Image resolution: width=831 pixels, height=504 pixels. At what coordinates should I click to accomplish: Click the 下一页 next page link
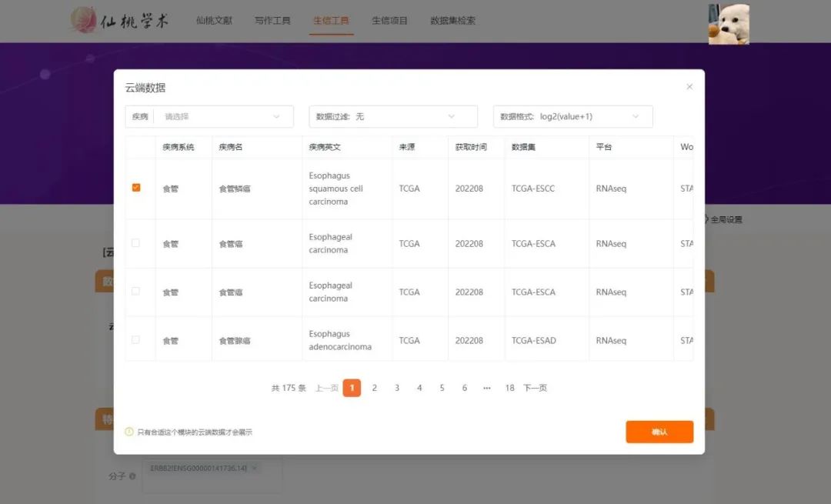(536, 388)
